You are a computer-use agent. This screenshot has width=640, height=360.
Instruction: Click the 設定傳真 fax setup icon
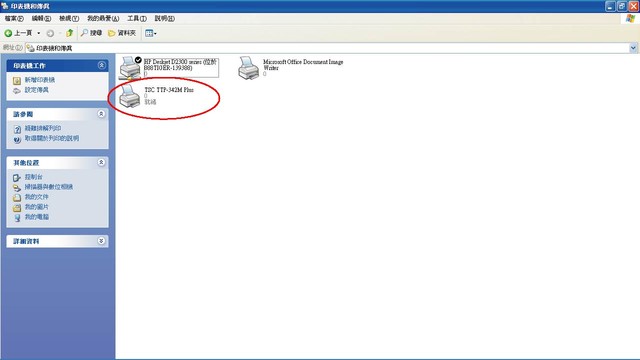[x=17, y=91]
